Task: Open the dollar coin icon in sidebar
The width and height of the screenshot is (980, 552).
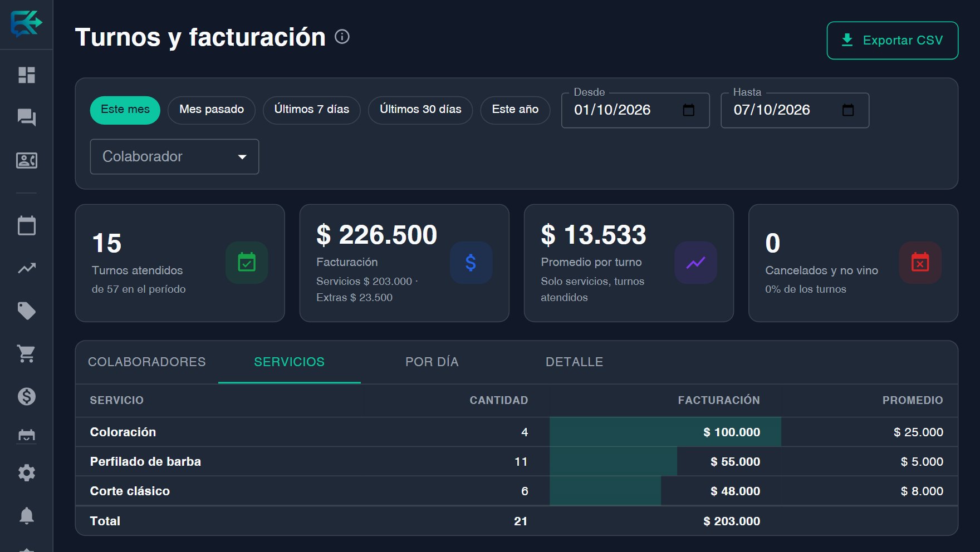Action: point(27,396)
